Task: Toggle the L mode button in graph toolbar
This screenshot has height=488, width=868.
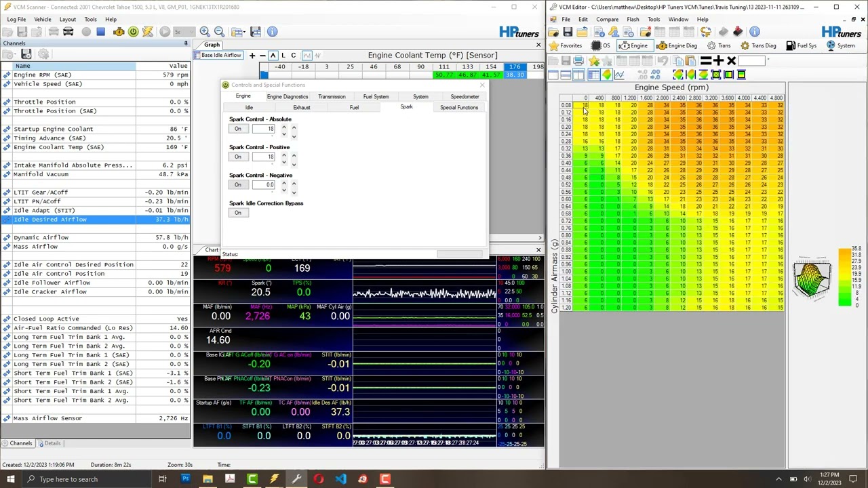Action: (283, 56)
